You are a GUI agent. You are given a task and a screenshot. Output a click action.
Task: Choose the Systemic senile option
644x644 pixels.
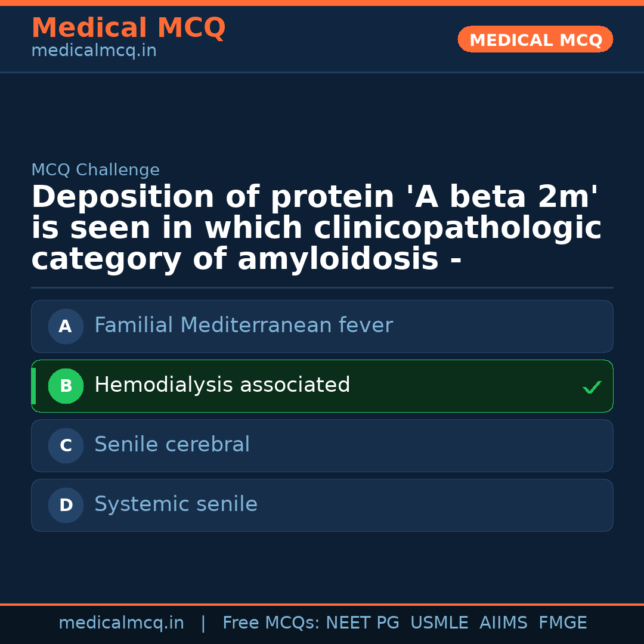point(176,504)
